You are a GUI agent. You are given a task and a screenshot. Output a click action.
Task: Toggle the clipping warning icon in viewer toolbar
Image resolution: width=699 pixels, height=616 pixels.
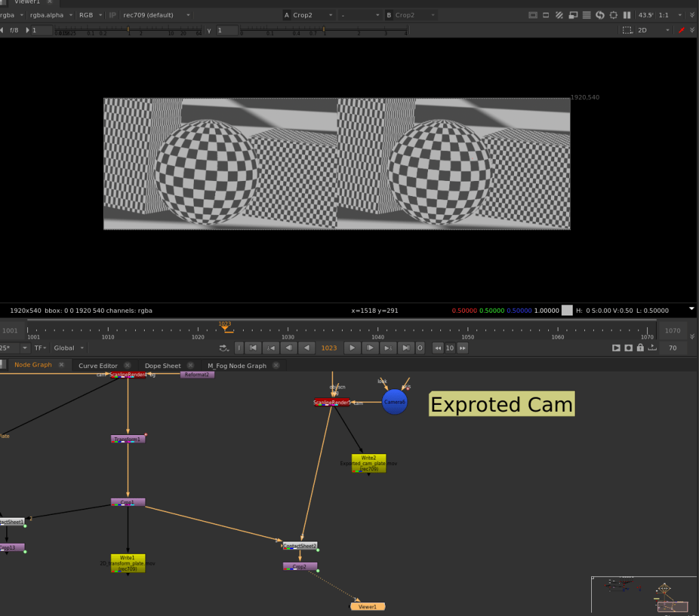point(559,15)
